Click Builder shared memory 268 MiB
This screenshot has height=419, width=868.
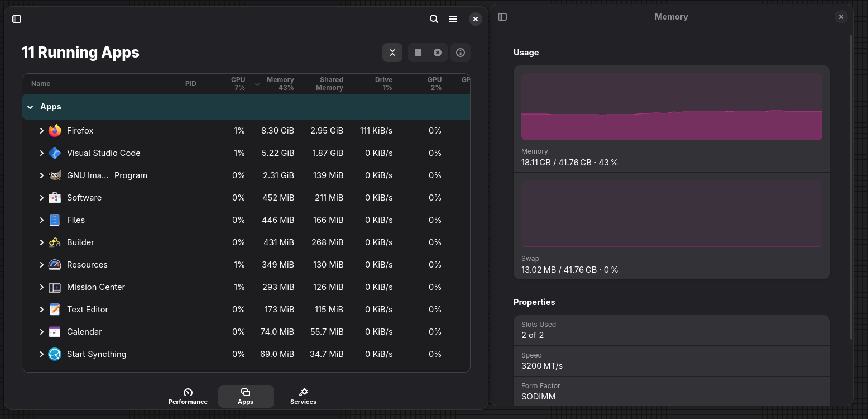[x=328, y=242]
